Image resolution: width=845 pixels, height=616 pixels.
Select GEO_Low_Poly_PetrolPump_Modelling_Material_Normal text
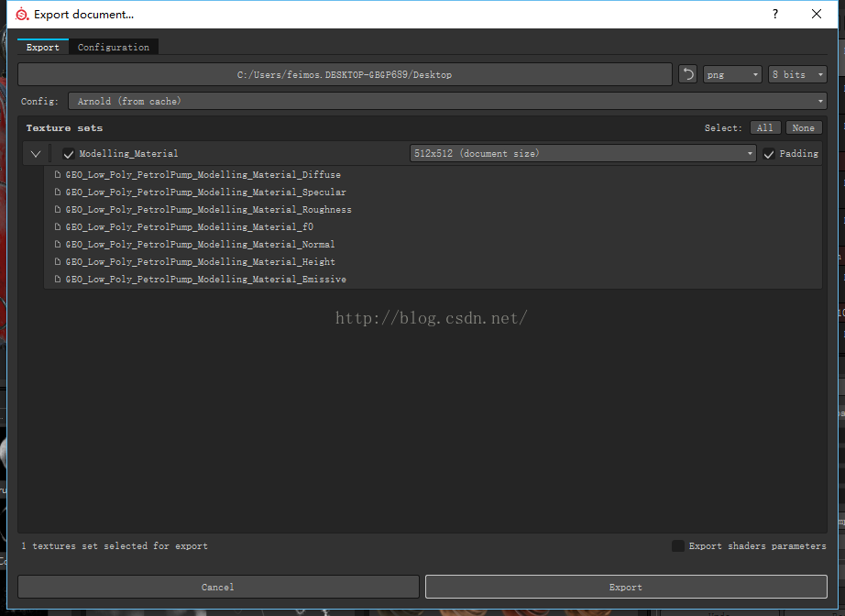click(200, 244)
